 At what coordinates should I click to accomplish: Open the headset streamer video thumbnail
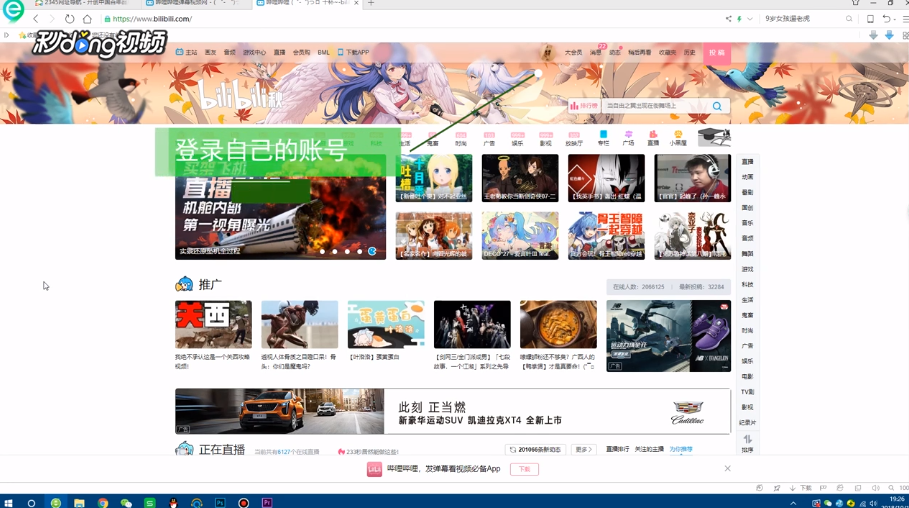(692, 177)
